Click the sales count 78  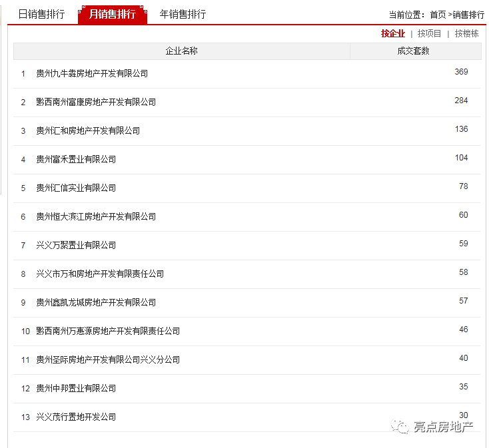point(464,186)
